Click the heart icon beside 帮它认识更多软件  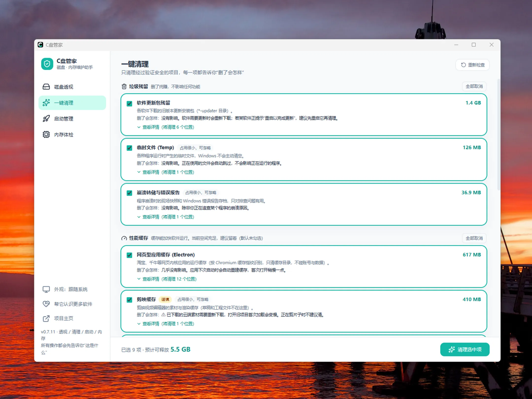click(46, 304)
